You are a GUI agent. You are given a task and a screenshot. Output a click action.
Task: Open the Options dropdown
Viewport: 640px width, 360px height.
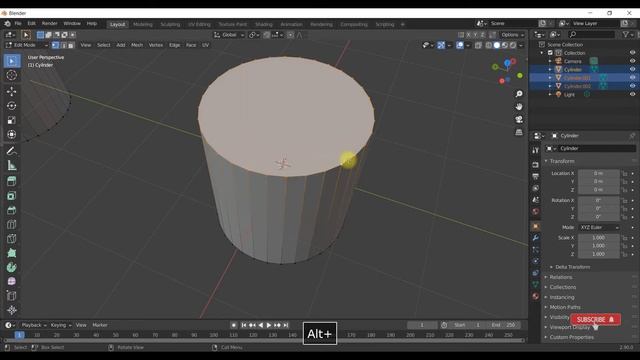coord(513,35)
